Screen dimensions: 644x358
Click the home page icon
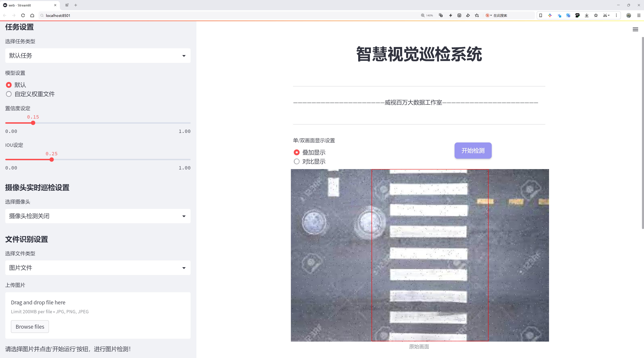click(x=32, y=16)
